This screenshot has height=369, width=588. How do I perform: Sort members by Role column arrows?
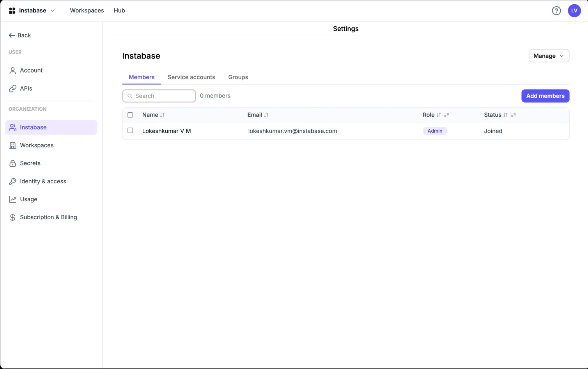(439, 115)
